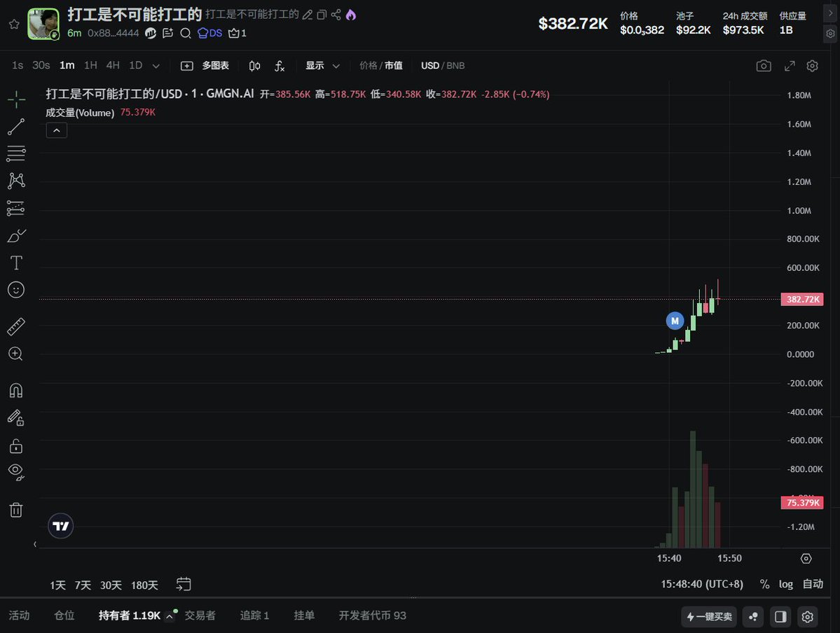840x633 pixels.
Task: Open the 显示 display dropdown
Action: tap(322, 66)
